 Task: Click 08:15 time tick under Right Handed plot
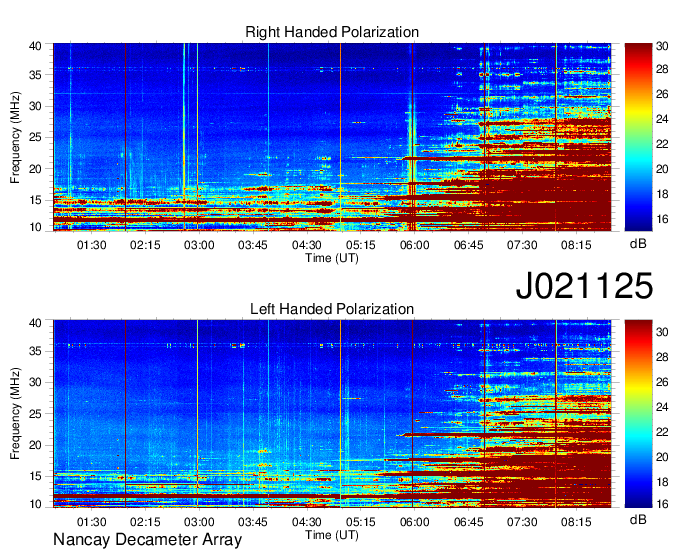pyautogui.click(x=576, y=245)
